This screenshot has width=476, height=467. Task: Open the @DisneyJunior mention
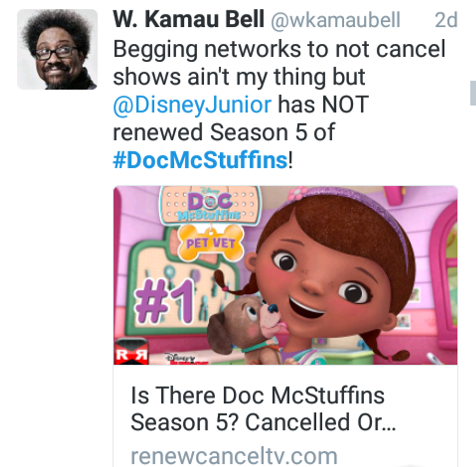coord(191,105)
